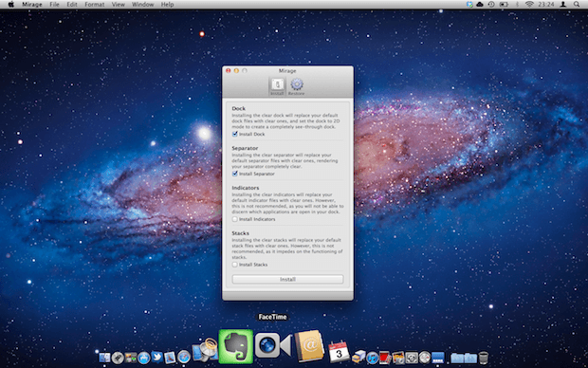Click the Dock section heading
Viewport: 588px width, 368px height.
click(x=238, y=108)
